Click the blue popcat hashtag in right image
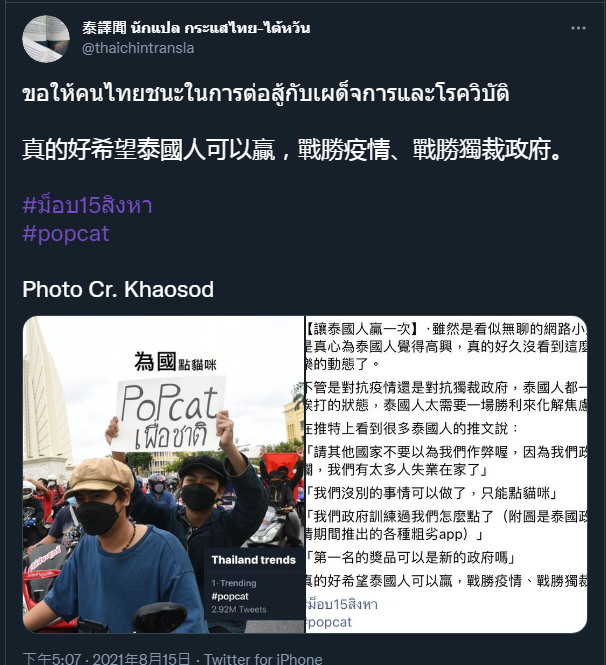Screen dimensions: 606x665 point(329,622)
